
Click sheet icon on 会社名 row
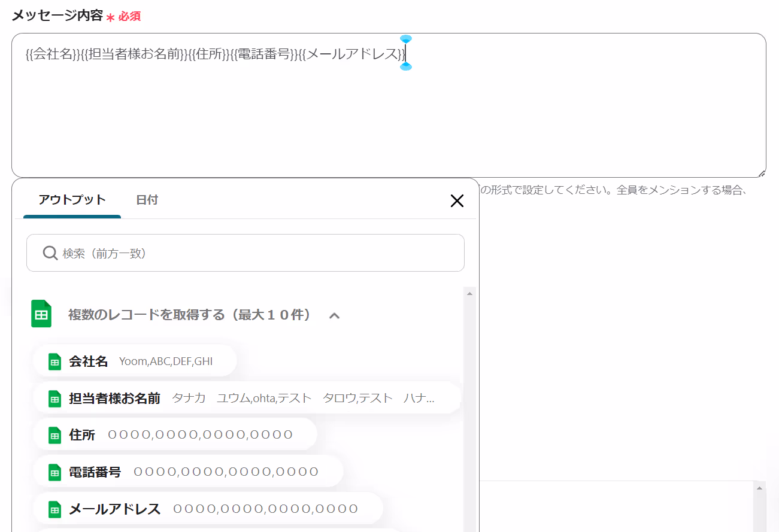pyautogui.click(x=54, y=361)
